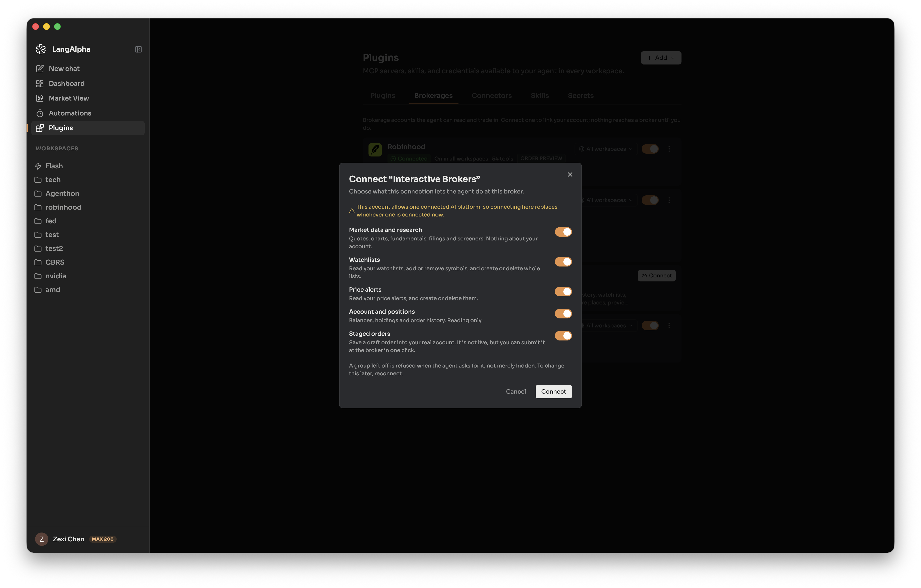Open the amd workspace
The width and height of the screenshot is (921, 588).
tap(87, 290)
